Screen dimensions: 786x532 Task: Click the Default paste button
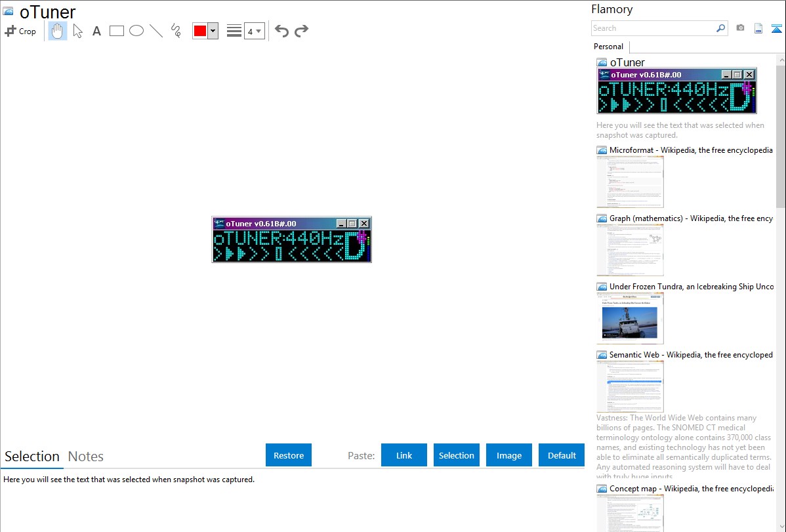[562, 455]
